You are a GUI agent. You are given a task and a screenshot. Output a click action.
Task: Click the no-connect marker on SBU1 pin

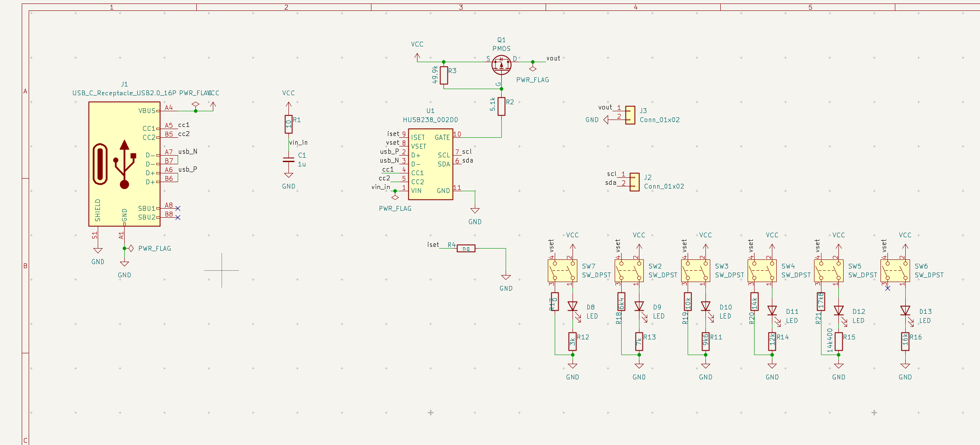178,209
